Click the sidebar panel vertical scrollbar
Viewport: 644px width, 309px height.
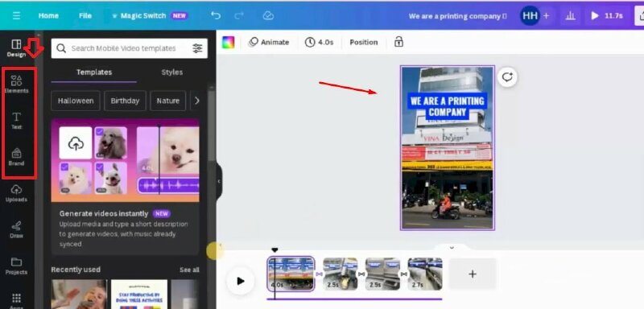[x=211, y=123]
